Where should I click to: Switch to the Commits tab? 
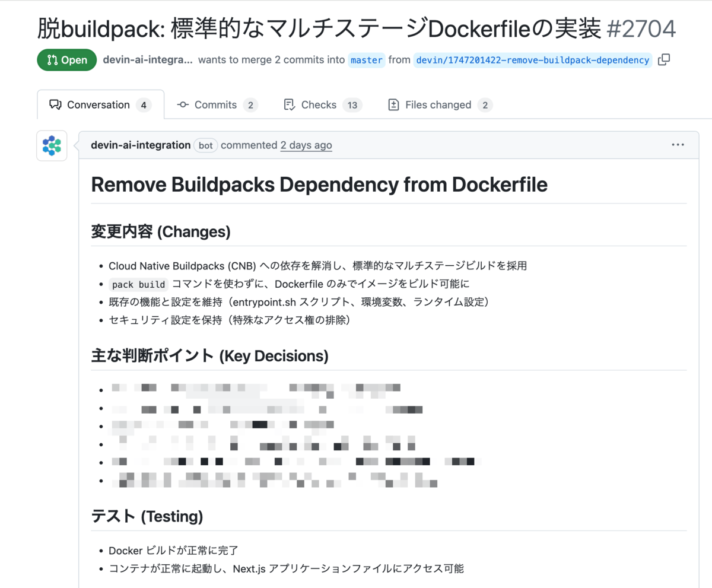coord(217,105)
